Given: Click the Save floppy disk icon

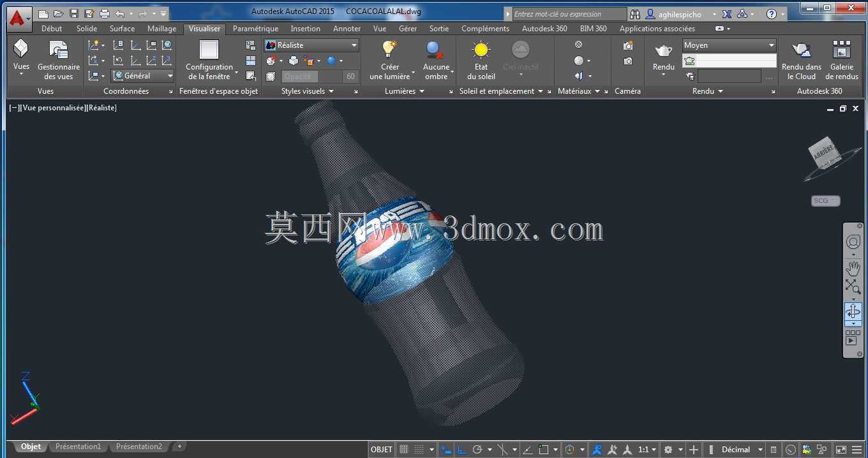Looking at the screenshot, I should click(73, 13).
